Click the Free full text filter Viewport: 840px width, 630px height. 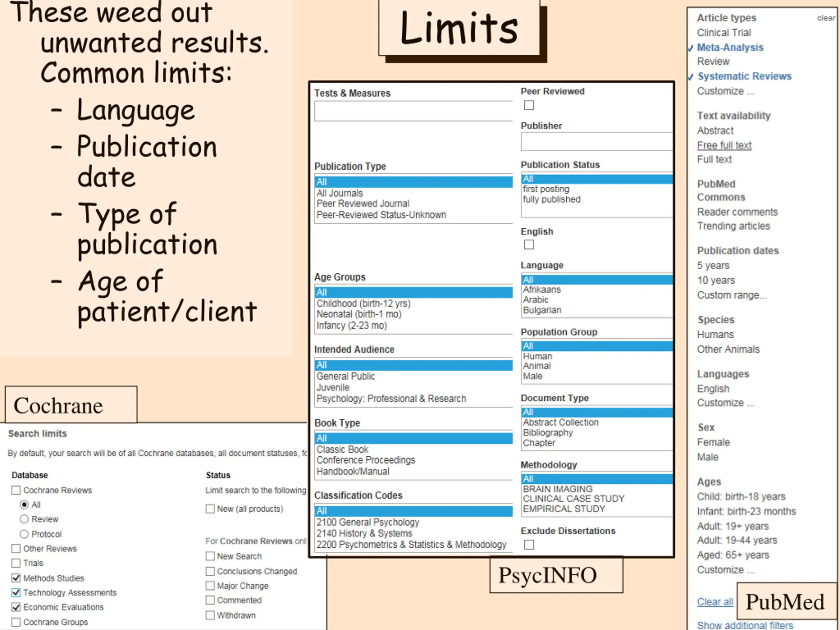[x=724, y=145]
